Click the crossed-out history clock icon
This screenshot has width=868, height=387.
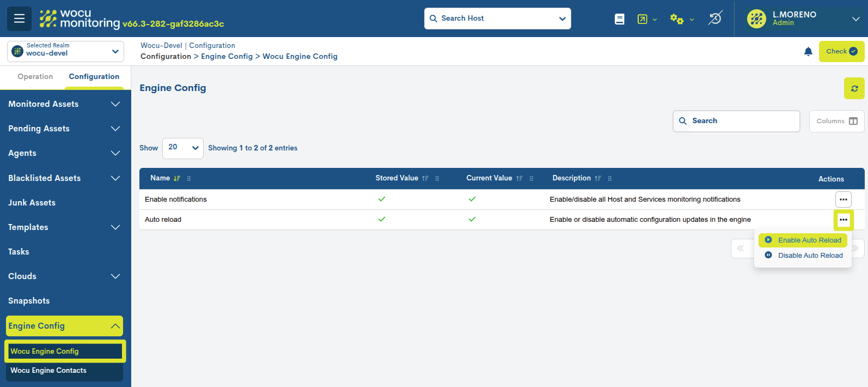[x=715, y=19]
